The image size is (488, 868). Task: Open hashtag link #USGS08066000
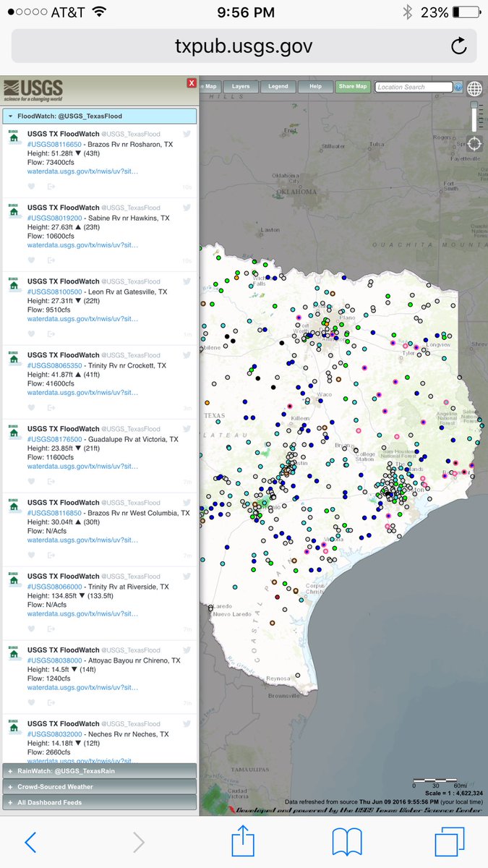[x=54, y=587]
